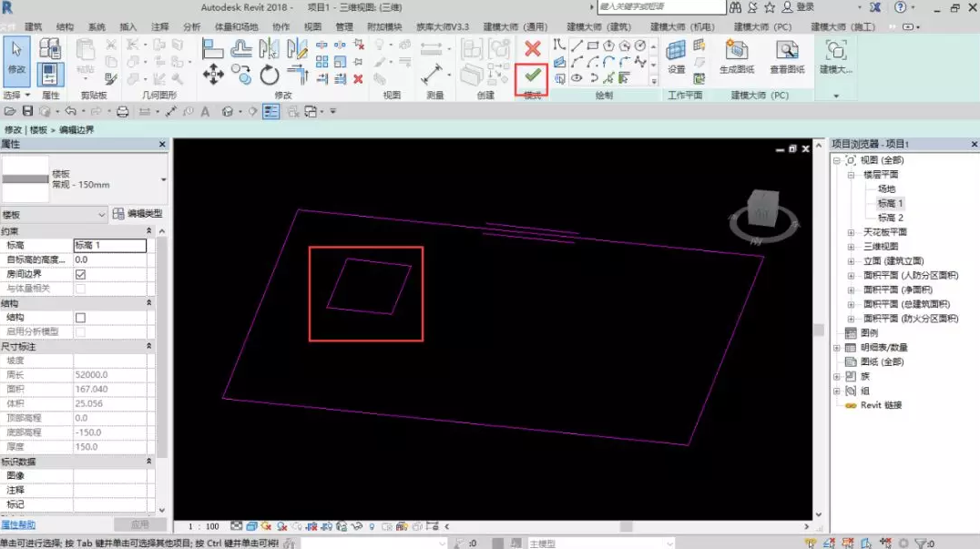This screenshot has width=980, height=549.
Task: Select the Trim/Extend to Corner tool
Action: pos(298,75)
